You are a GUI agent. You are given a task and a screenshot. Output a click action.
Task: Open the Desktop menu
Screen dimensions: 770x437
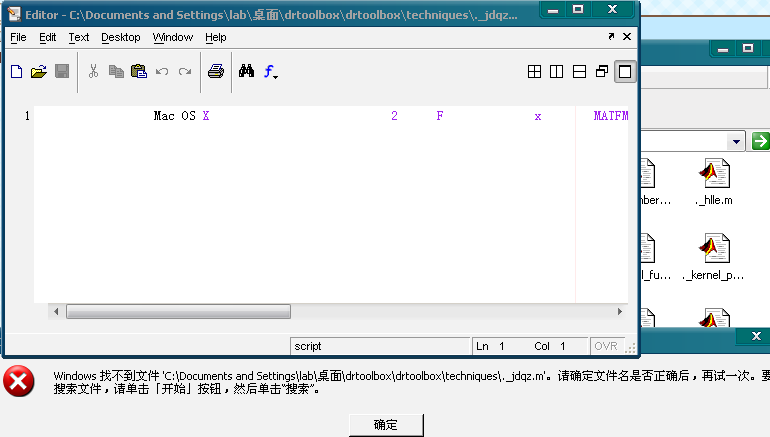121,37
